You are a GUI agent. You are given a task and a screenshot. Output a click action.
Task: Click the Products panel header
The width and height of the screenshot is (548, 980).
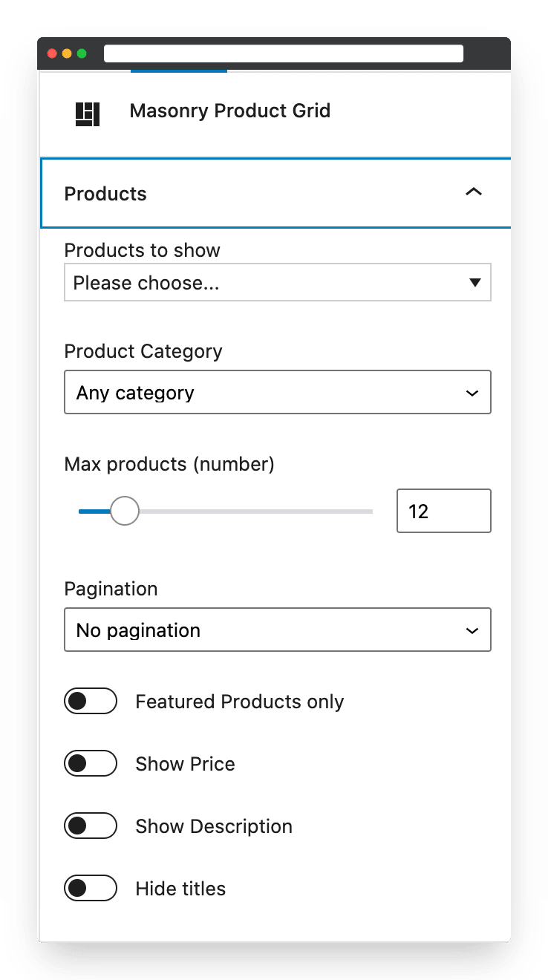pyautogui.click(x=275, y=193)
